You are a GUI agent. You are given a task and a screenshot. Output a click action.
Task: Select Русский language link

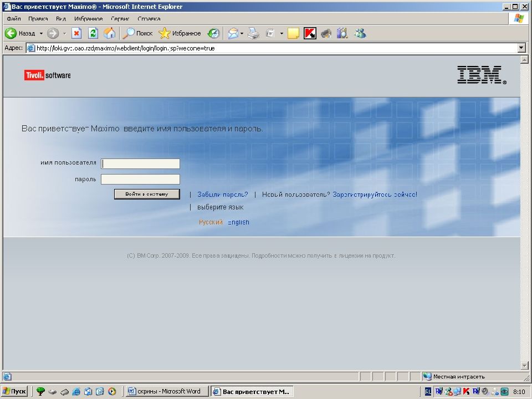[211, 222]
